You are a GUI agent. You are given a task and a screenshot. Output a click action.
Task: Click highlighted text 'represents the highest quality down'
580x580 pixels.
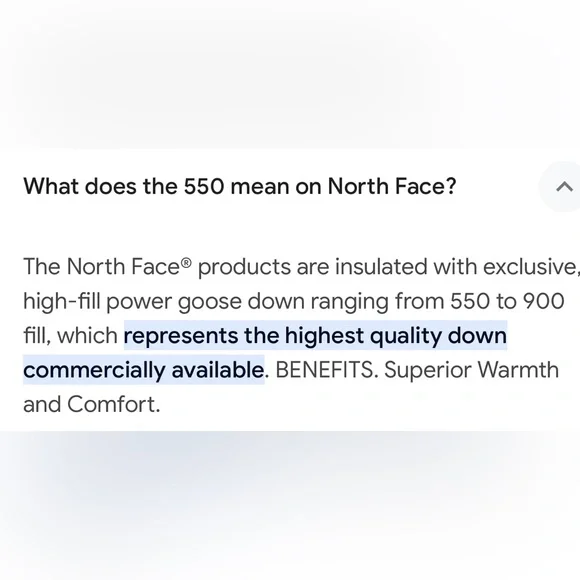pyautogui.click(x=315, y=335)
